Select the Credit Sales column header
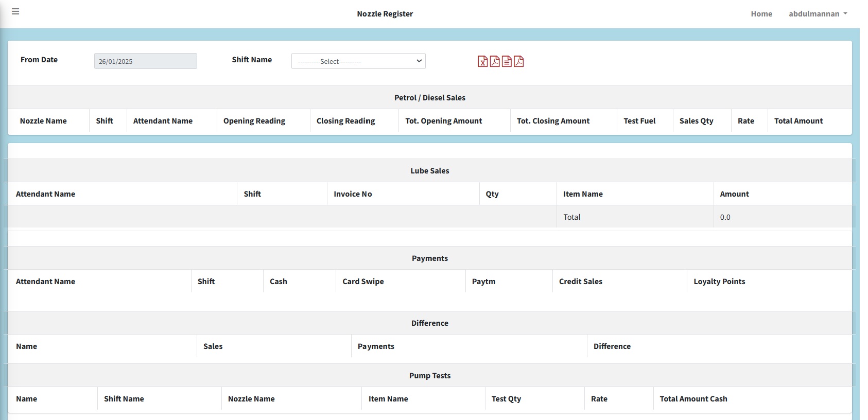868x420 pixels. tap(580, 282)
